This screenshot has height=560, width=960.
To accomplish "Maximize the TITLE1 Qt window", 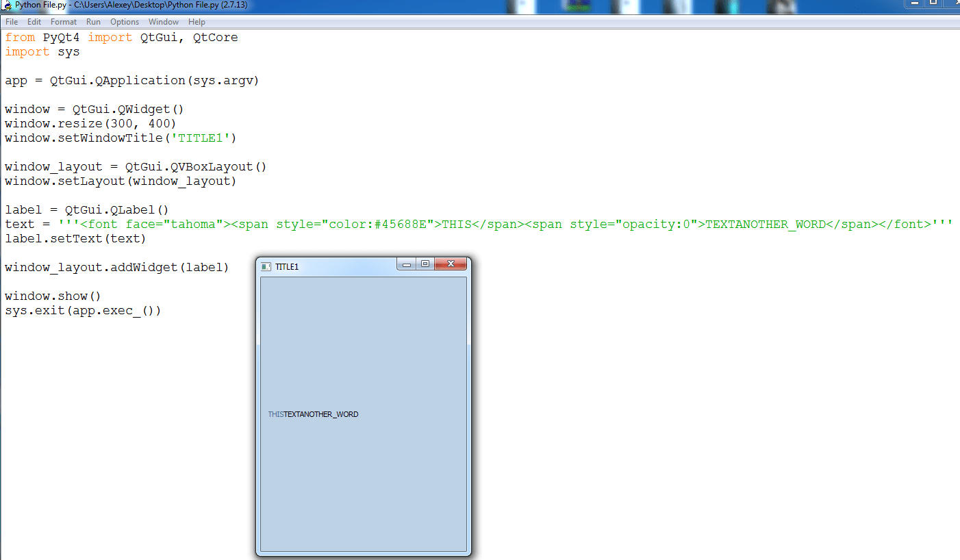I will coord(425,263).
